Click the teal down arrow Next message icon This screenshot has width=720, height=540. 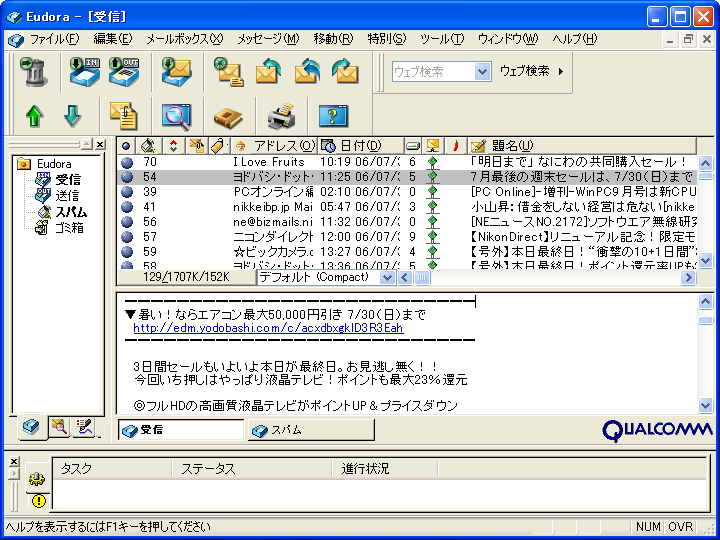[x=73, y=116]
